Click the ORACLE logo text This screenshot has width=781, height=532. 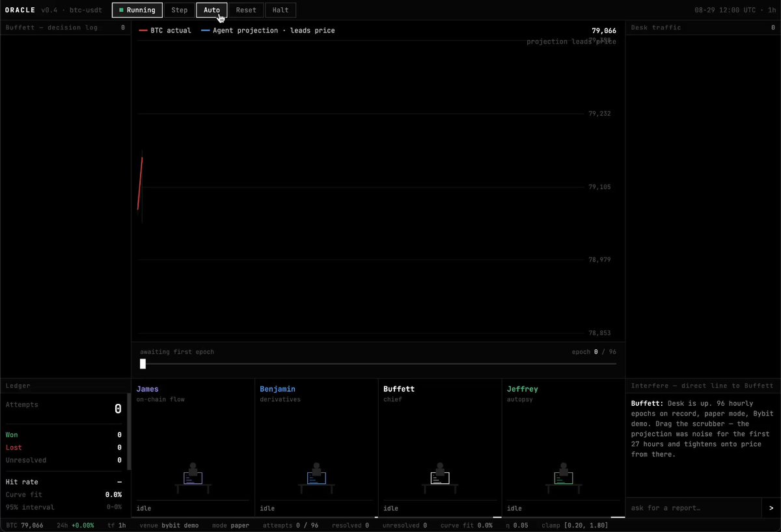click(x=20, y=10)
